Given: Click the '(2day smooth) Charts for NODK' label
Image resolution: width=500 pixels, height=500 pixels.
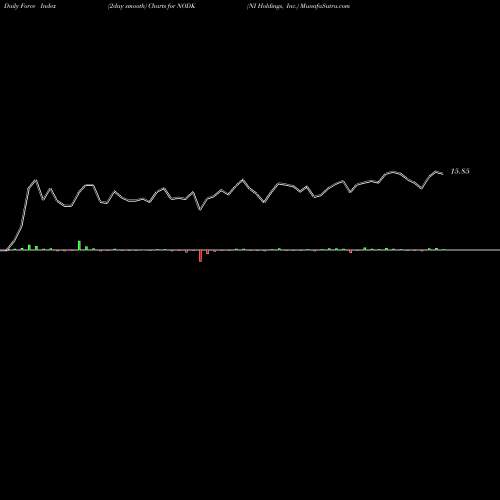Looking at the screenshot, I should pyautogui.click(x=152, y=6).
